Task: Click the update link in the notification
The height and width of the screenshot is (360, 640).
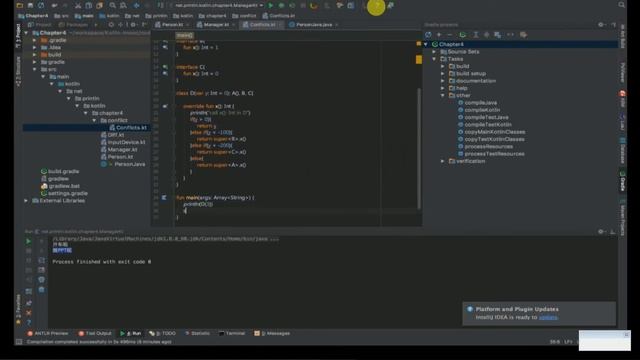Action: [548, 317]
